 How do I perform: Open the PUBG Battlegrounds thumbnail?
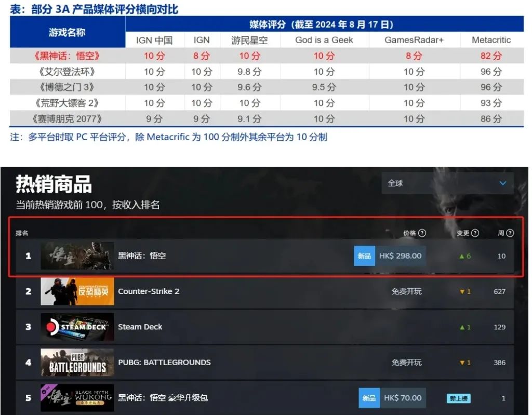pos(77,362)
